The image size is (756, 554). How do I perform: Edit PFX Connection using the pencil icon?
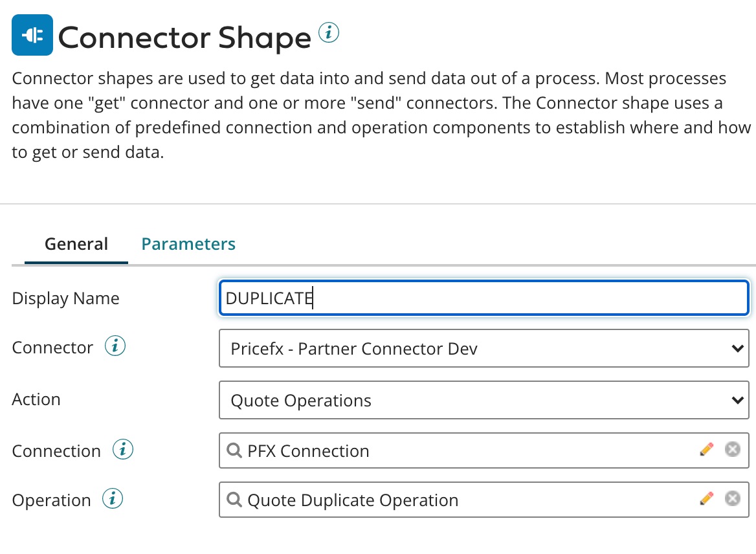pos(707,449)
